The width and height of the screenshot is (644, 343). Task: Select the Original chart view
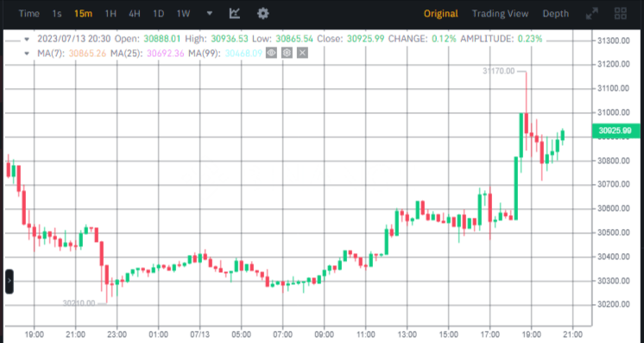(440, 14)
